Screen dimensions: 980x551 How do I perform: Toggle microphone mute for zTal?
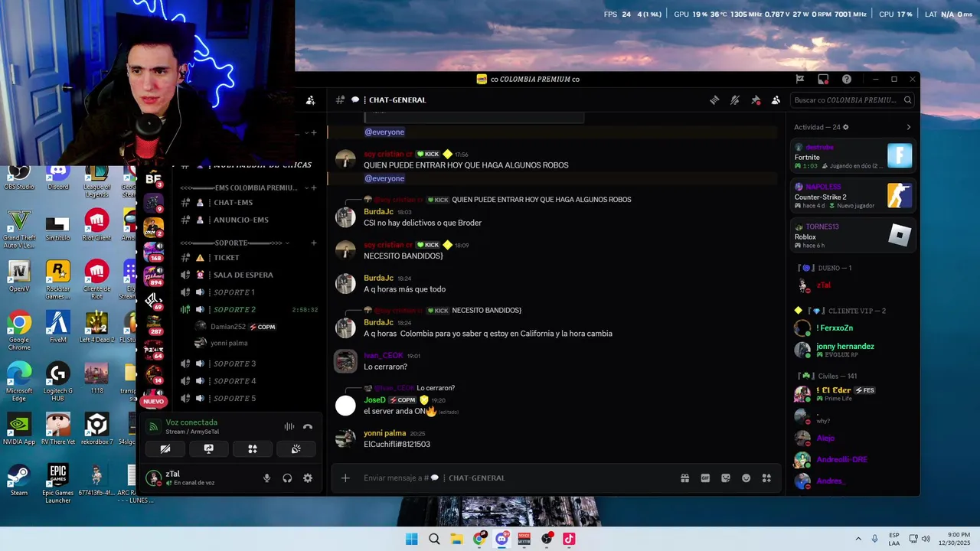pyautogui.click(x=266, y=478)
